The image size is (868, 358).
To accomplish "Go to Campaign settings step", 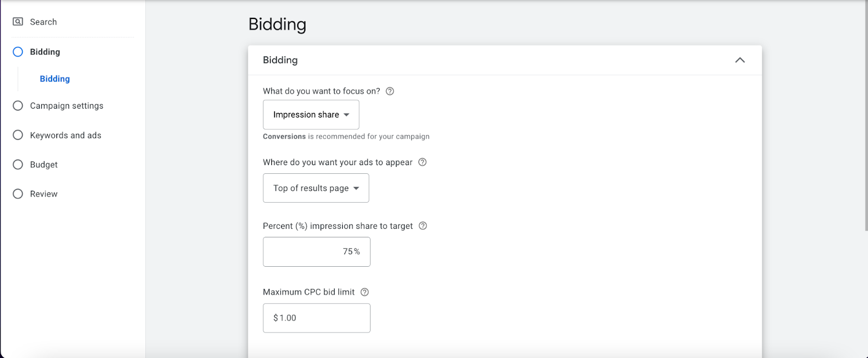I will point(66,105).
